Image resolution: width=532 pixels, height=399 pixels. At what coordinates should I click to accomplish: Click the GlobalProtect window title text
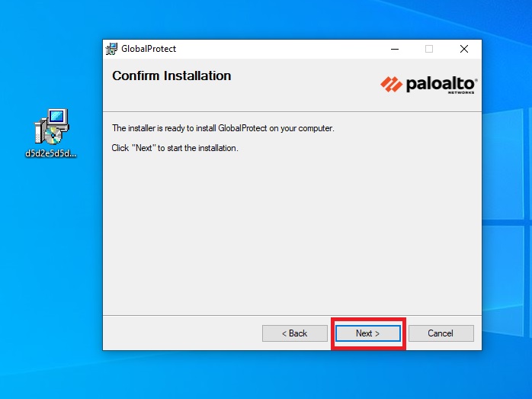[x=149, y=49]
